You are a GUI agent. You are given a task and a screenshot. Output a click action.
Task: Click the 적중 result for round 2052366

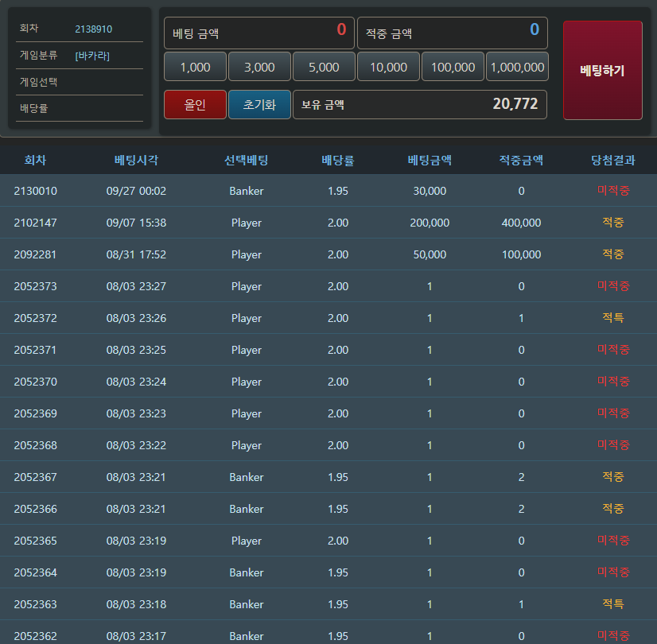(x=613, y=509)
